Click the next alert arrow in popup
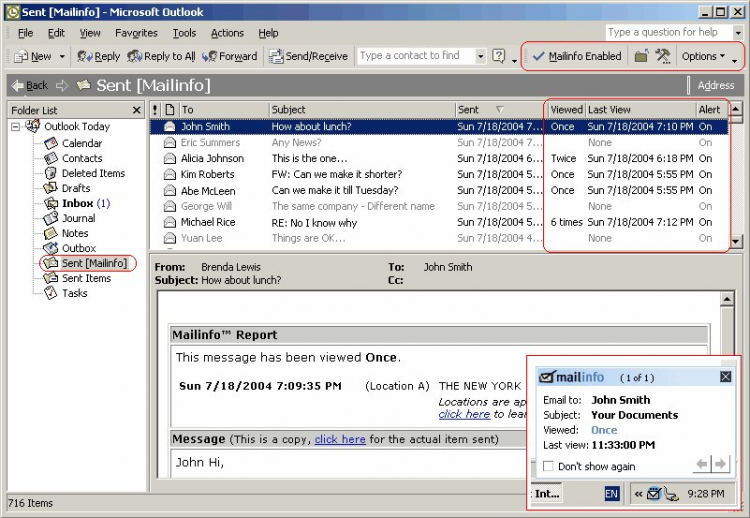Image resolution: width=750 pixels, height=518 pixels. coord(720,464)
